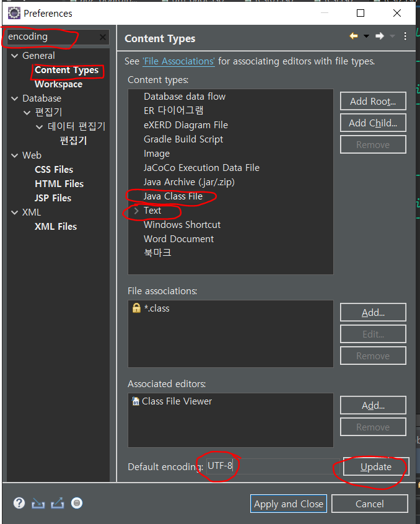
Task: Collapse the Web tree node
Action: [14, 155]
